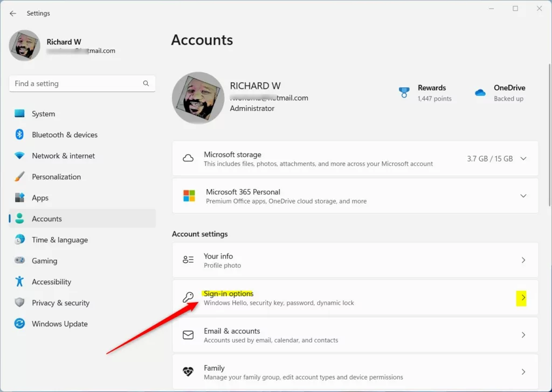Click the large Richard W profile picture
The height and width of the screenshot is (392, 552).
(198, 97)
